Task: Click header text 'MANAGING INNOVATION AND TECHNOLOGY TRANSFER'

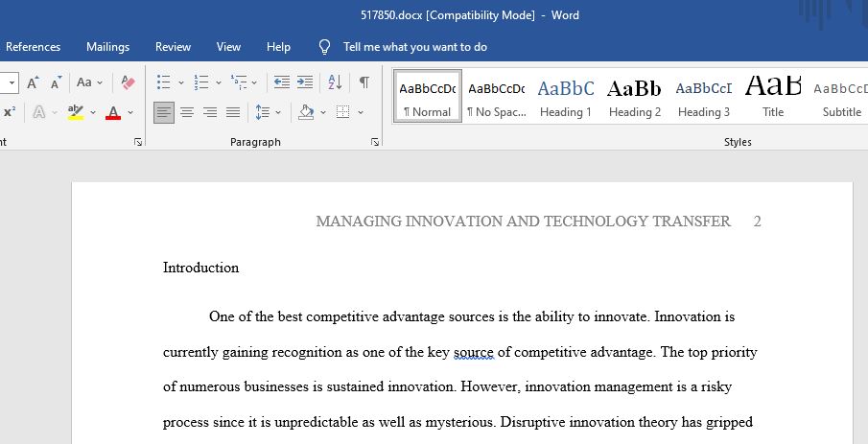Action: click(523, 222)
